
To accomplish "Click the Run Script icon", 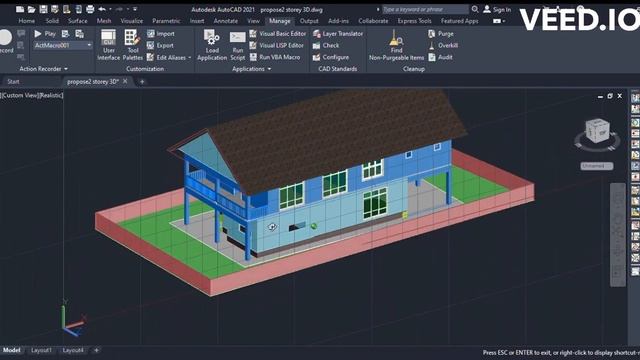I will pos(238,45).
